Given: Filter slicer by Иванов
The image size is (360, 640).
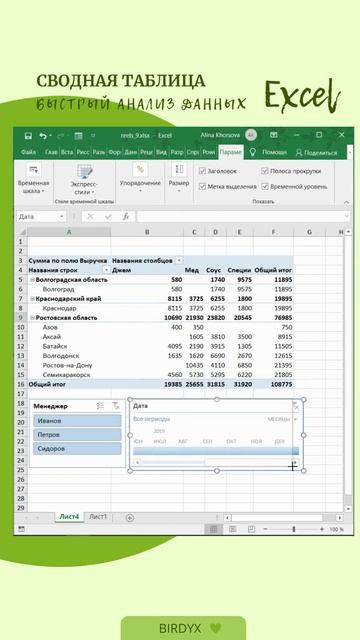Looking at the screenshot, I should pyautogui.click(x=77, y=421).
